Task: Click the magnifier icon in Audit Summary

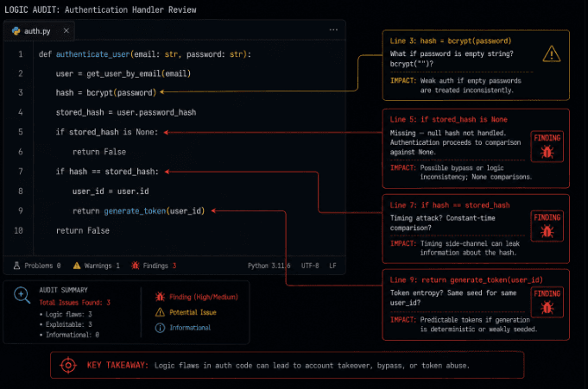Action: pos(22,295)
